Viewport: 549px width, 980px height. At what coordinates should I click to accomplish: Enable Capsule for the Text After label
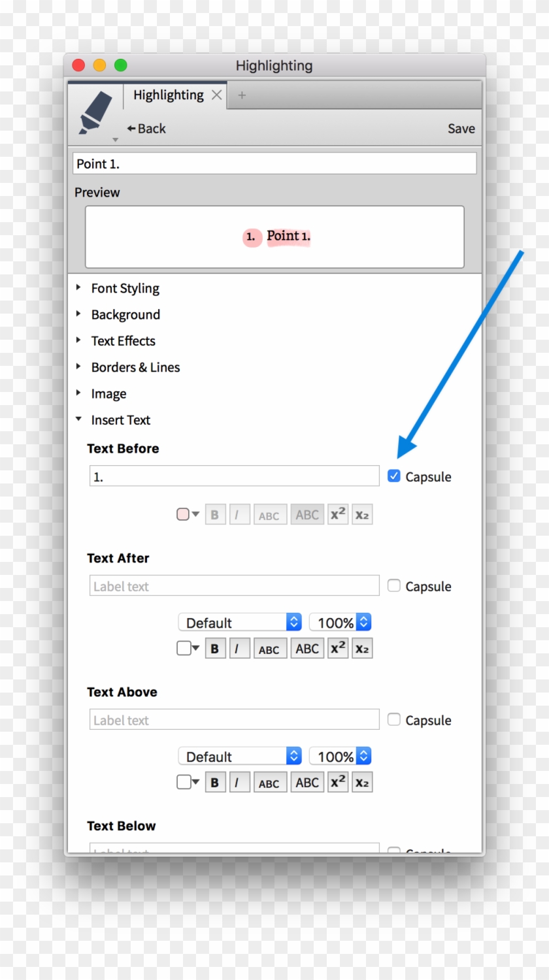click(x=394, y=585)
